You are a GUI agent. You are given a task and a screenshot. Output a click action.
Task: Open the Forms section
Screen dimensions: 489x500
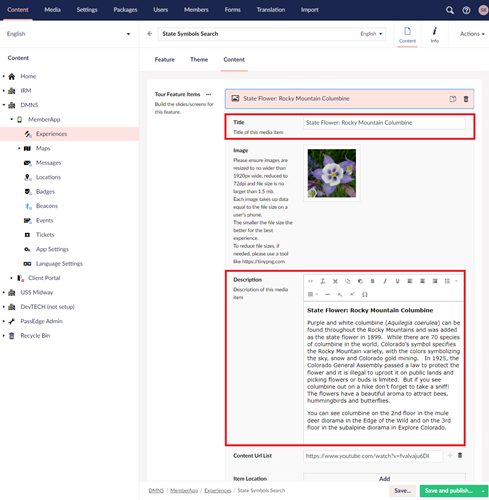click(232, 10)
